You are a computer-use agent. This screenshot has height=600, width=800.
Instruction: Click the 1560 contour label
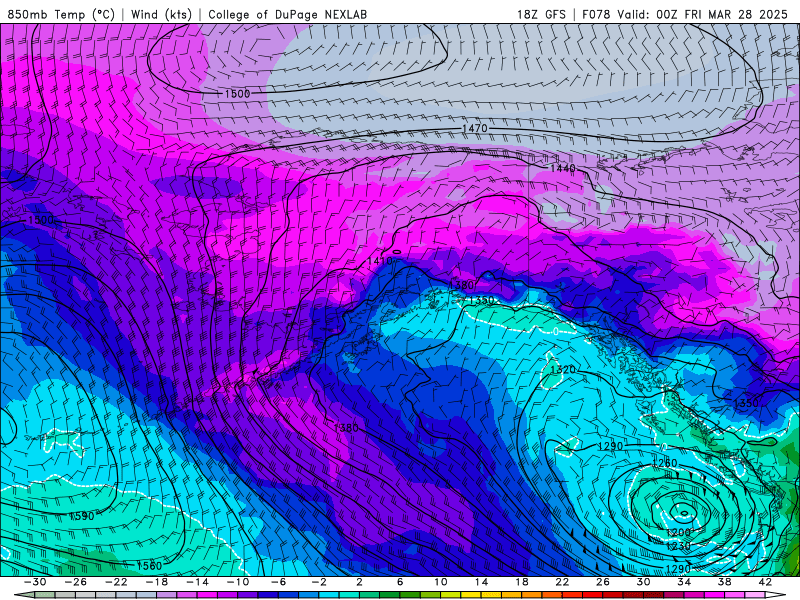click(149, 565)
